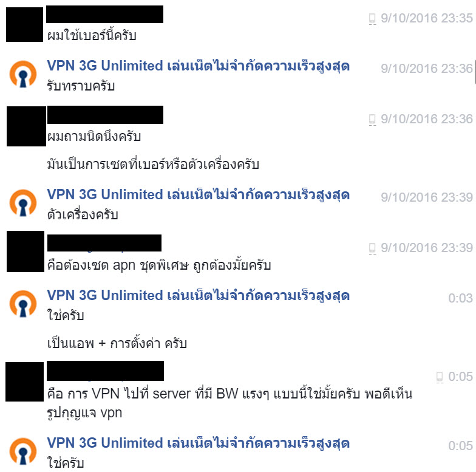476x472 pixels.
Task: Click VPN keyhole avatar beside 0:03 reply
Action: 23,304
